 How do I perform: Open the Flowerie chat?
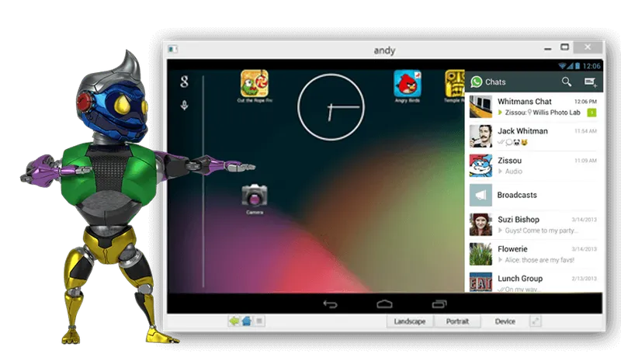(533, 254)
